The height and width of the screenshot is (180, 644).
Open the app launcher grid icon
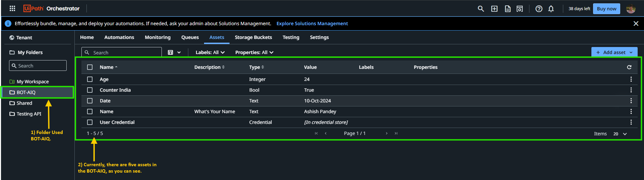[x=12, y=8]
